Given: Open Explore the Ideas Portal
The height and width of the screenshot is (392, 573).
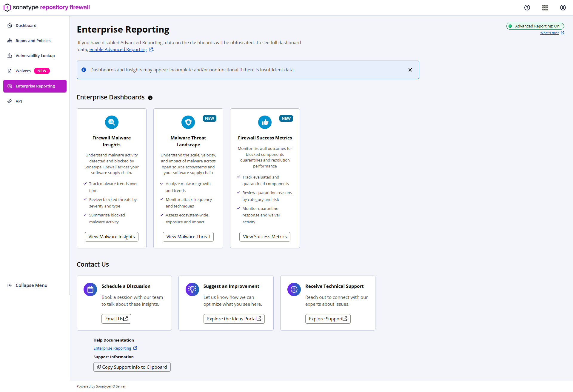Looking at the screenshot, I should click(234, 319).
